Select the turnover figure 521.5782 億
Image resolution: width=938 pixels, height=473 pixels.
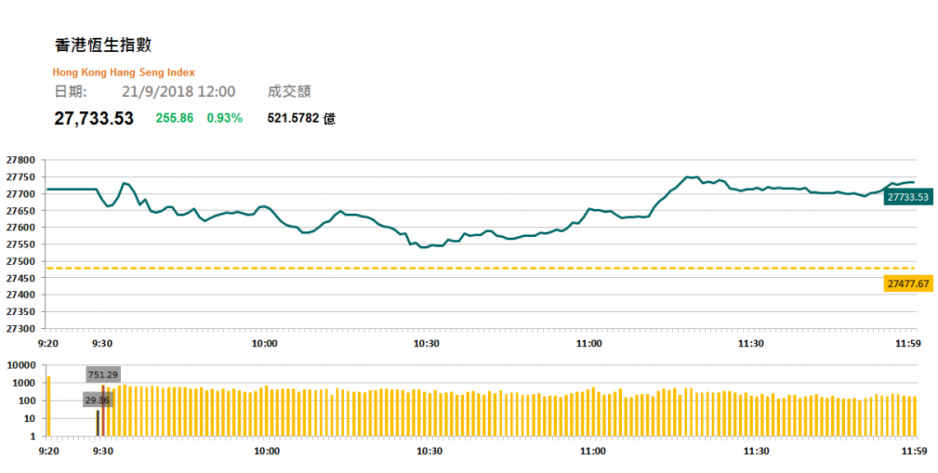(302, 118)
